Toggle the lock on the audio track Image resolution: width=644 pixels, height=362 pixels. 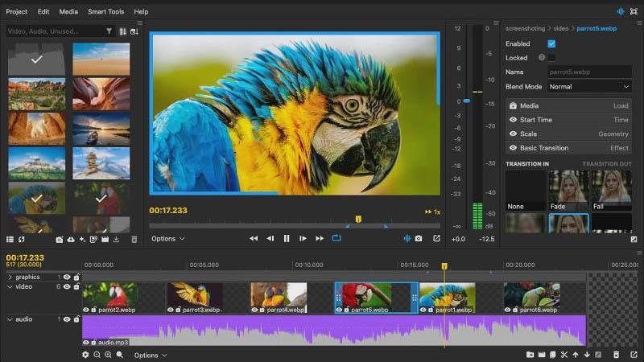click(x=76, y=319)
